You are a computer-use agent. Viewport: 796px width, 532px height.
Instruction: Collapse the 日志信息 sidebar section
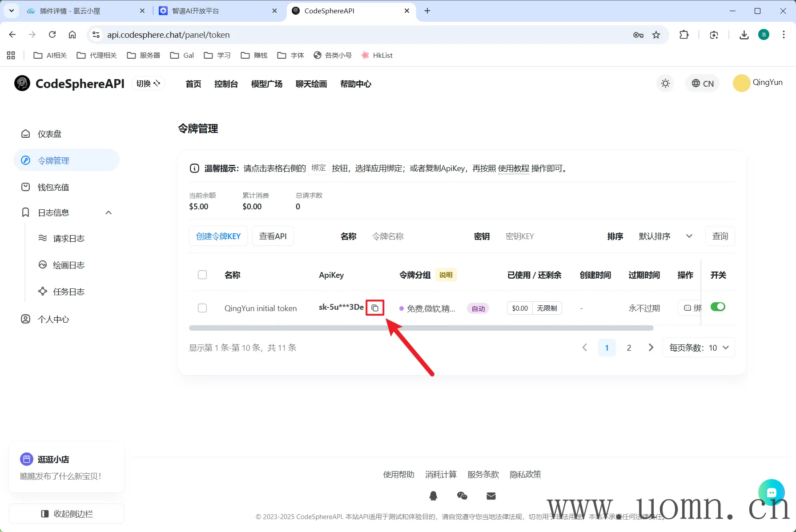click(x=108, y=213)
